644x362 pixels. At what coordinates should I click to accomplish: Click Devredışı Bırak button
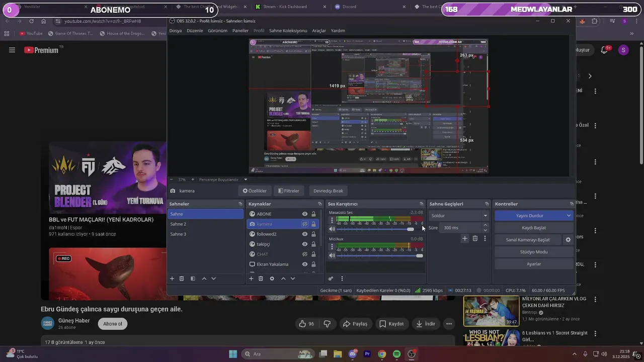(328, 191)
